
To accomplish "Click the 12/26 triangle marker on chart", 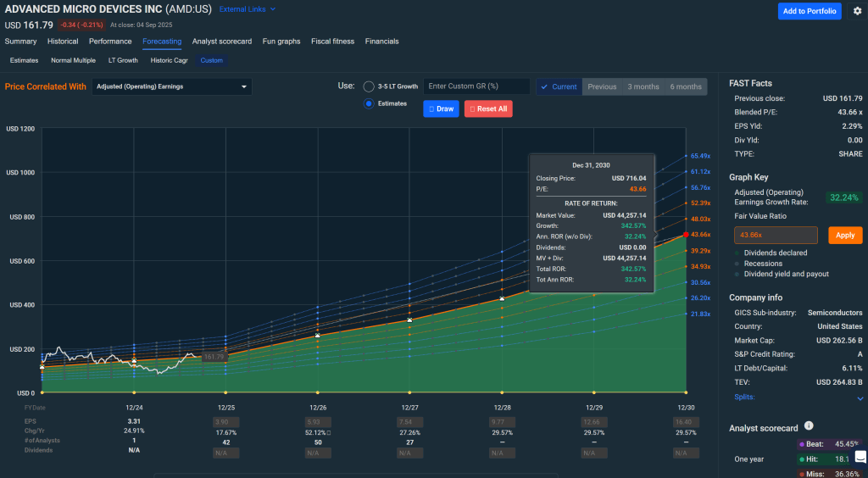I will click(318, 336).
